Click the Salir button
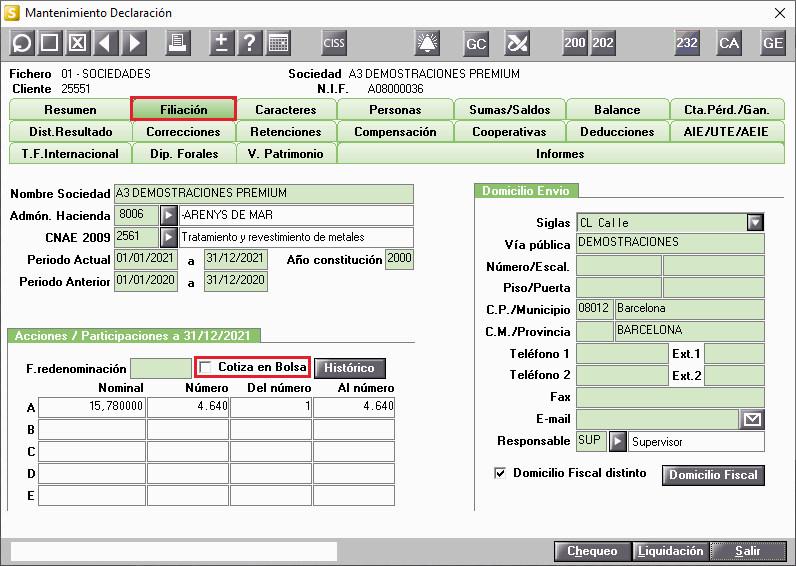The height and width of the screenshot is (566, 796). pyautogui.click(x=747, y=551)
